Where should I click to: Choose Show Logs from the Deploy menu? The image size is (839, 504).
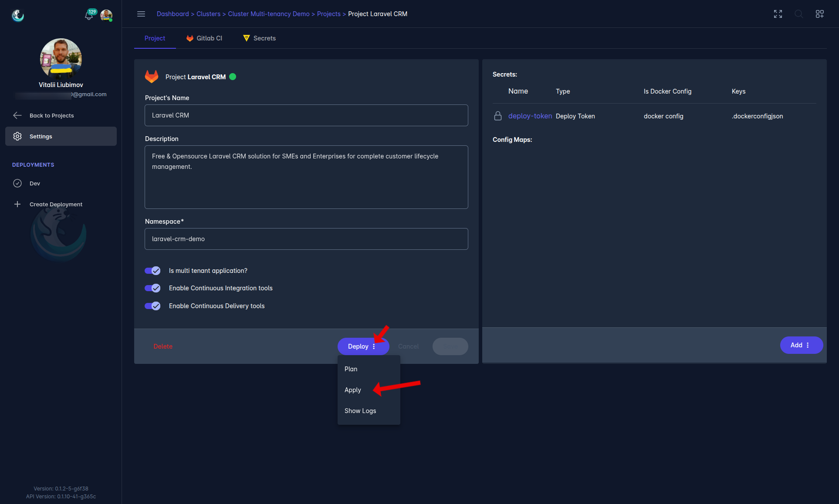point(369,411)
